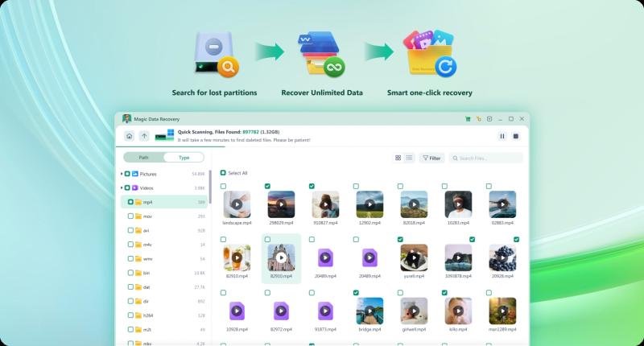Check the wmv folder checkbox
The width and height of the screenshot is (644, 346).
[130, 258]
